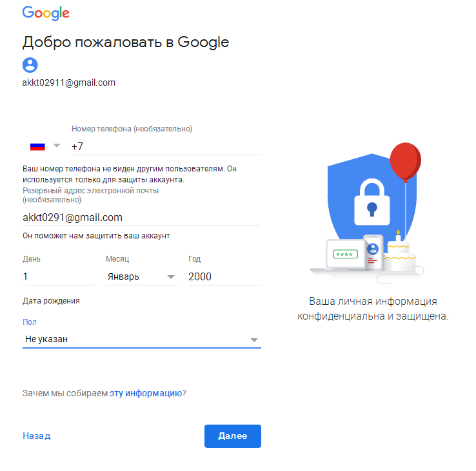Click the Google logo at top
476x471 pixels.
point(46,14)
